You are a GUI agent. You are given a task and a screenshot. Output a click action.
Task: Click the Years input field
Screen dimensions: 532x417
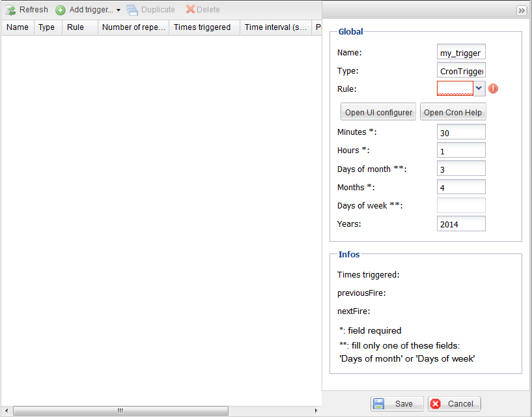461,223
